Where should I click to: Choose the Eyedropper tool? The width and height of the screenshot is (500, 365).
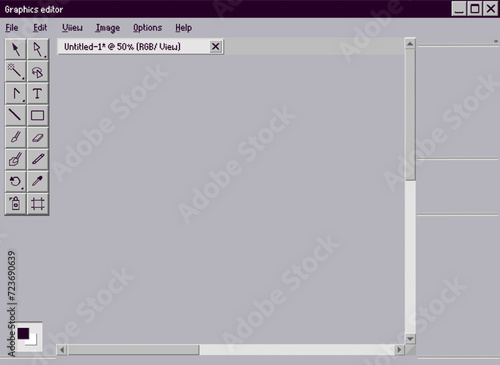(38, 181)
